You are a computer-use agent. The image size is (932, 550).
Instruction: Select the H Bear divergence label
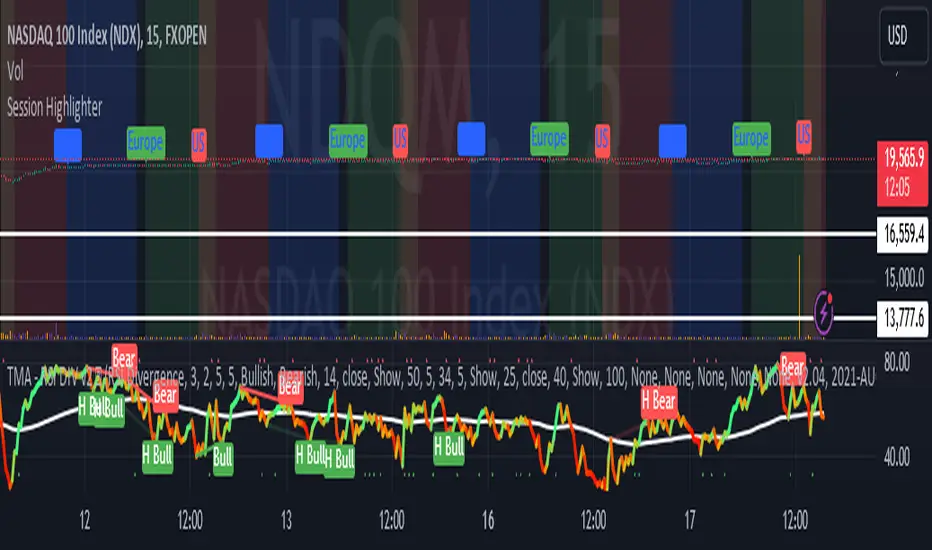(x=659, y=401)
